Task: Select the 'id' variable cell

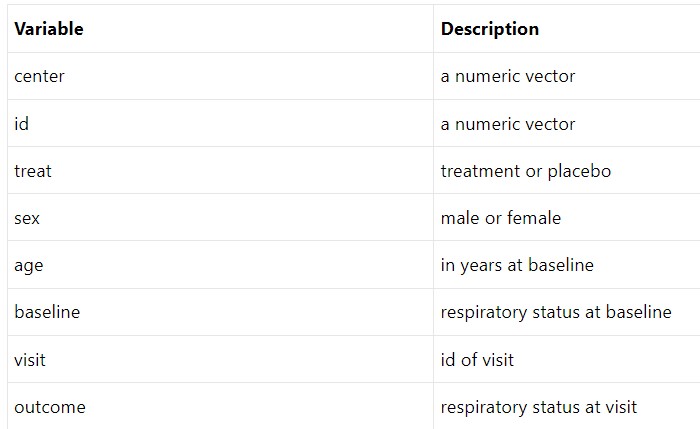Action: 21,124
